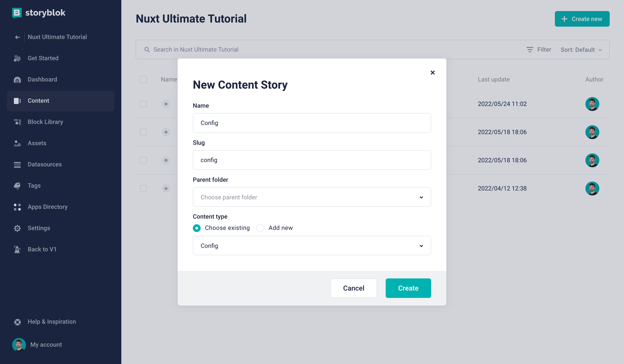Viewport: 624px width, 364px height.
Task: Click the Datasources sidebar icon
Action: 17,164
